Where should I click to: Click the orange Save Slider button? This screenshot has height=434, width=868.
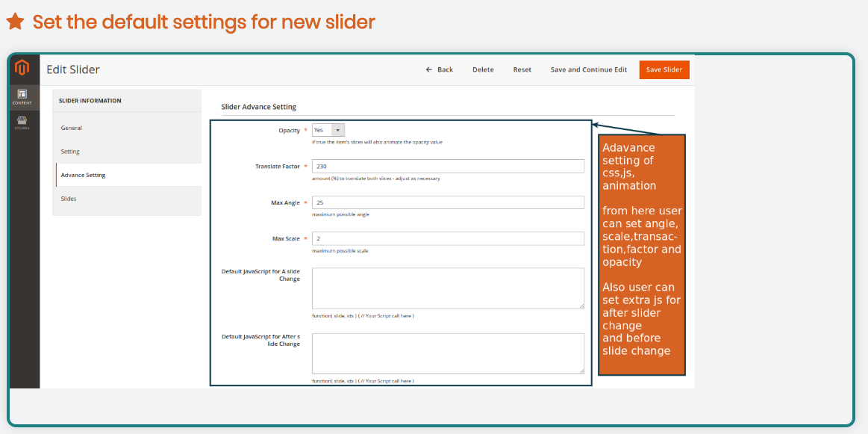click(x=664, y=69)
